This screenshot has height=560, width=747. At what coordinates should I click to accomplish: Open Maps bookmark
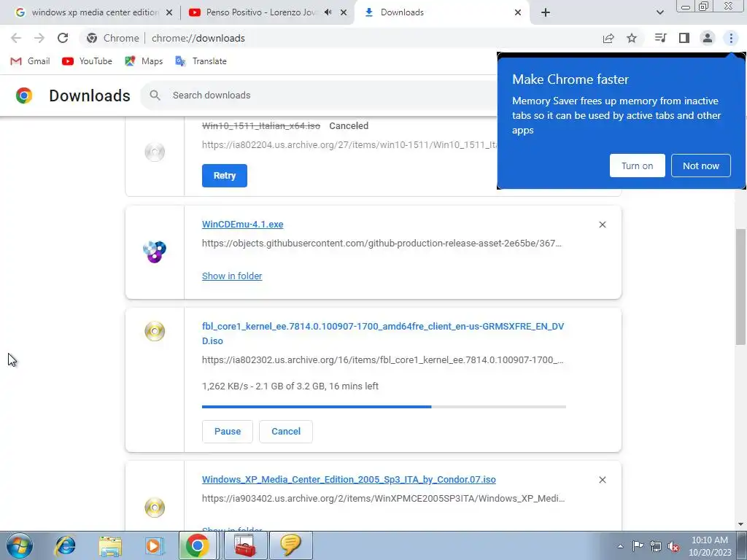click(144, 61)
